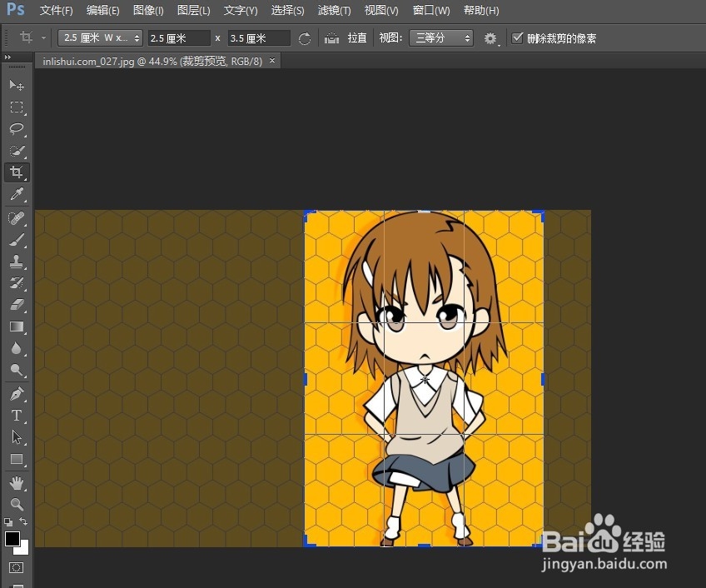
Task: Open the 滤镜 menu
Action: click(333, 10)
